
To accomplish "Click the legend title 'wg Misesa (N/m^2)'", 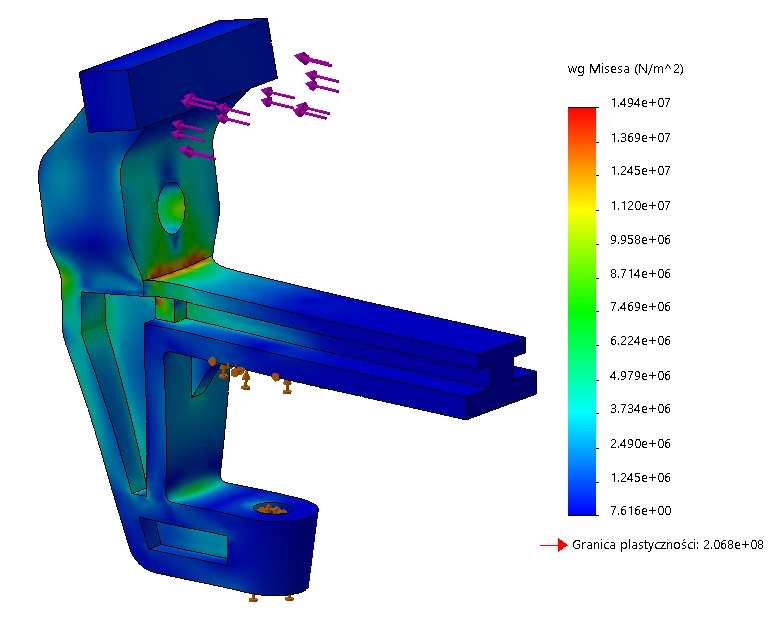I will coord(625,69).
